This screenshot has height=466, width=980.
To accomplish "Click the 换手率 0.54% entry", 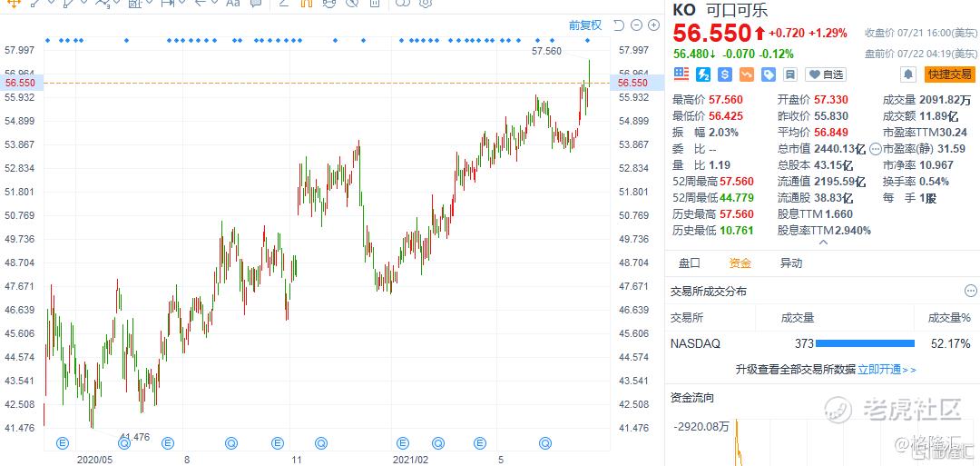I will (916, 182).
